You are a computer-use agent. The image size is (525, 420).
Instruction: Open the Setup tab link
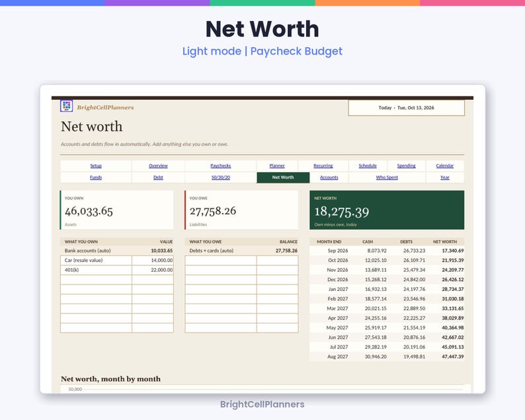click(x=96, y=166)
